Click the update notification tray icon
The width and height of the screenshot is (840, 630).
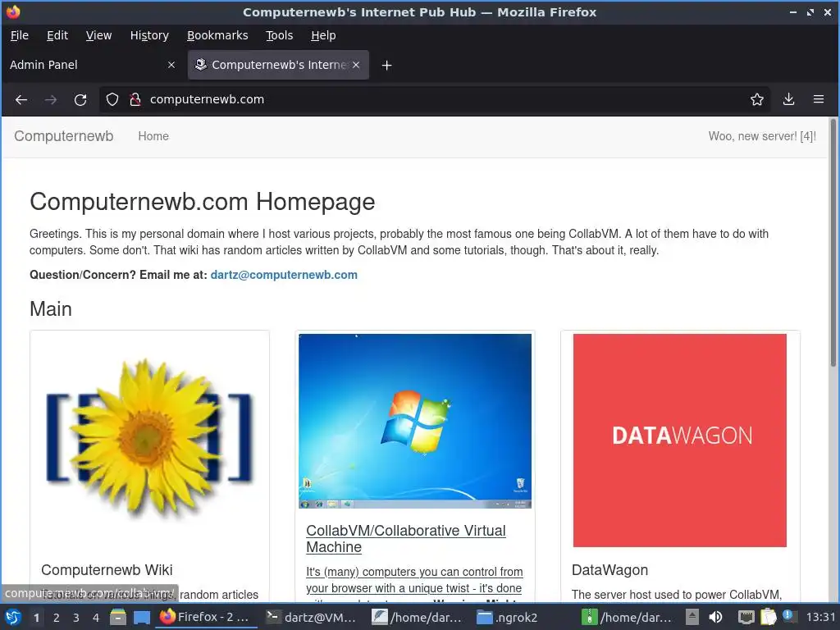point(788,616)
